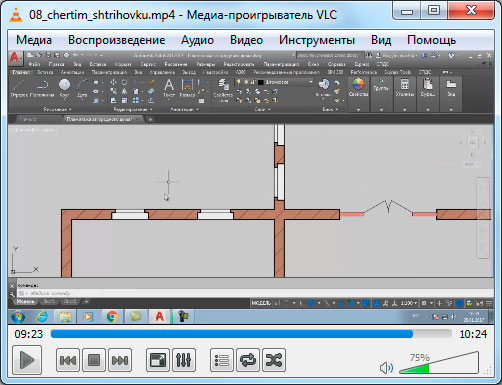Start playback with the Play button
The width and height of the screenshot is (502, 385).
click(27, 360)
